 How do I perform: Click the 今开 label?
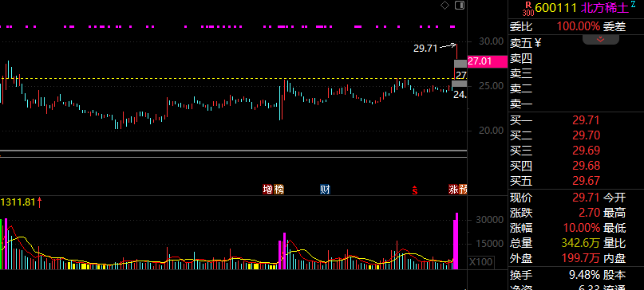click(614, 198)
